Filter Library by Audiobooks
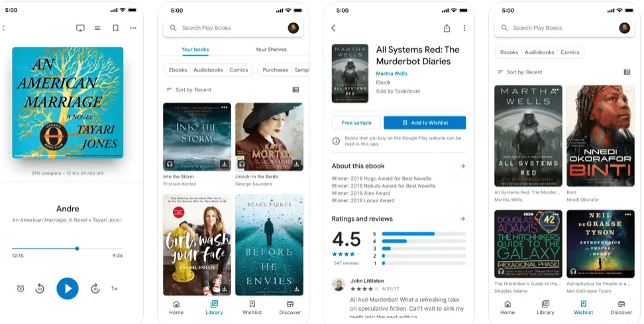Screen dimensions: 644x324 pyautogui.click(x=208, y=70)
